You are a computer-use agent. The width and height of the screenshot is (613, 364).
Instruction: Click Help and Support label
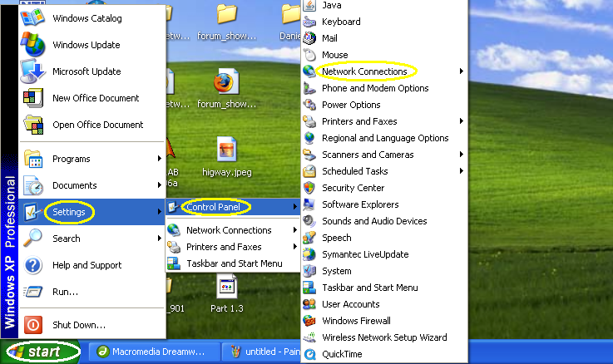click(87, 265)
